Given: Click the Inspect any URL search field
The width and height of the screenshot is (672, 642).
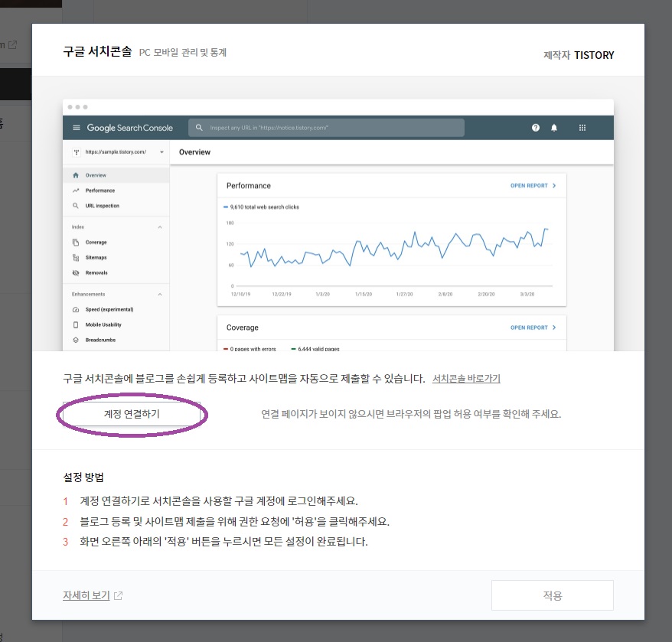Looking at the screenshot, I should [x=326, y=128].
